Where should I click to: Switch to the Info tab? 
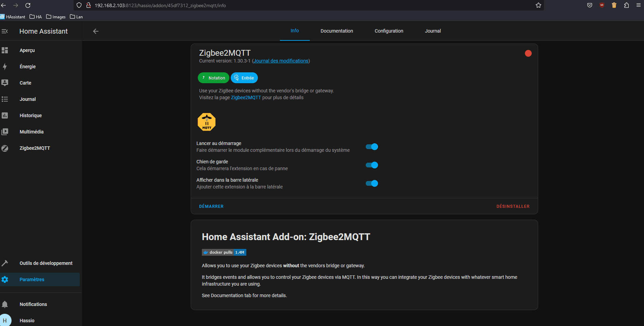[295, 31]
